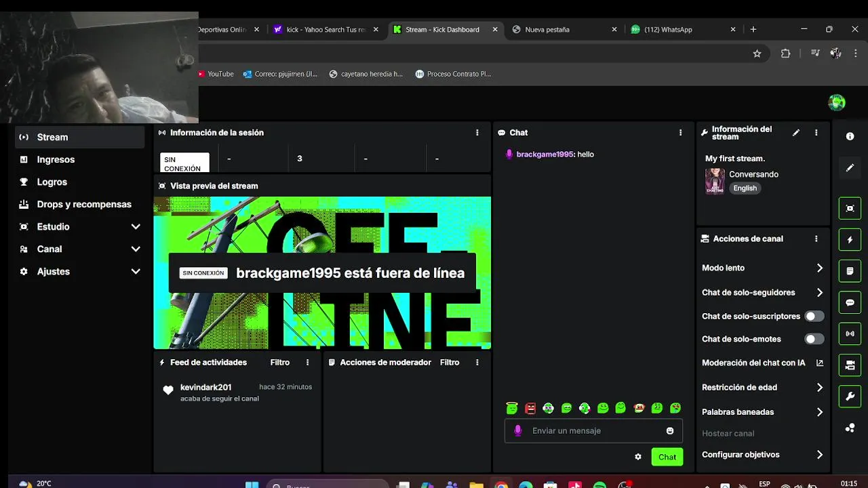The image size is (868, 488).
Task: Open Drops y recompensas page
Action: coord(80,204)
